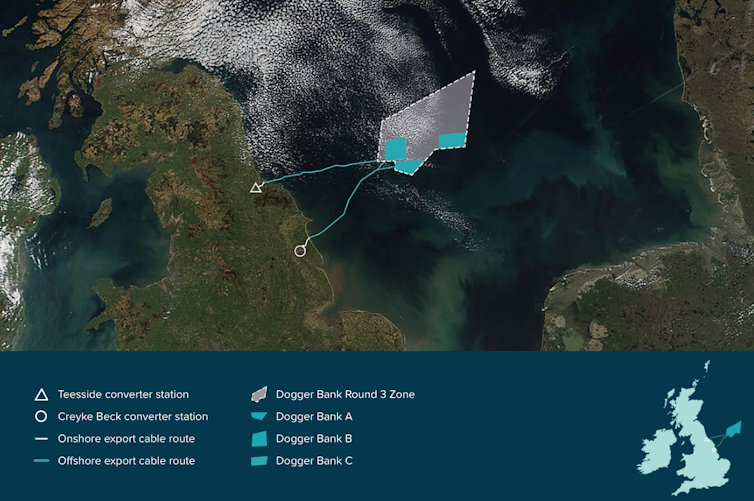
Task: Click the grey Round 3 Zone legend icon
Action: 260,394
